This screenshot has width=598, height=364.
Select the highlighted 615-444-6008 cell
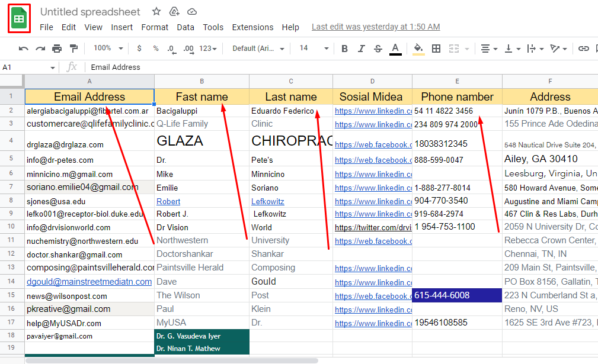click(x=458, y=295)
